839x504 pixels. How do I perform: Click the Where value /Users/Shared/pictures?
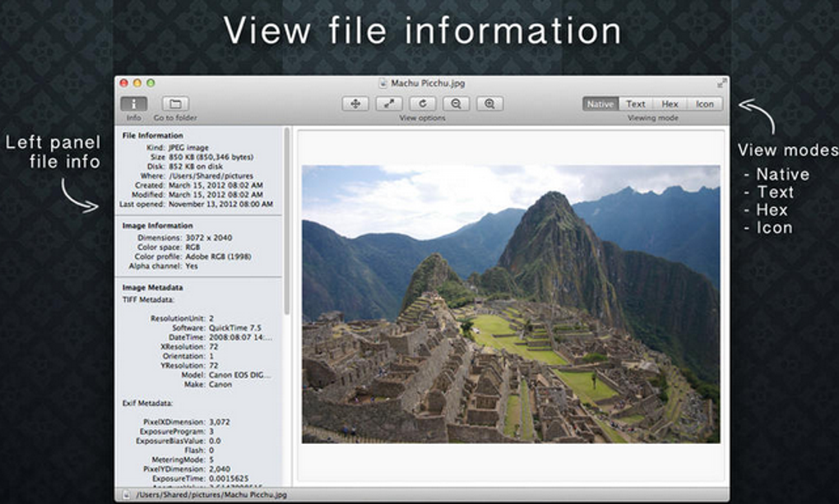pyautogui.click(x=211, y=176)
